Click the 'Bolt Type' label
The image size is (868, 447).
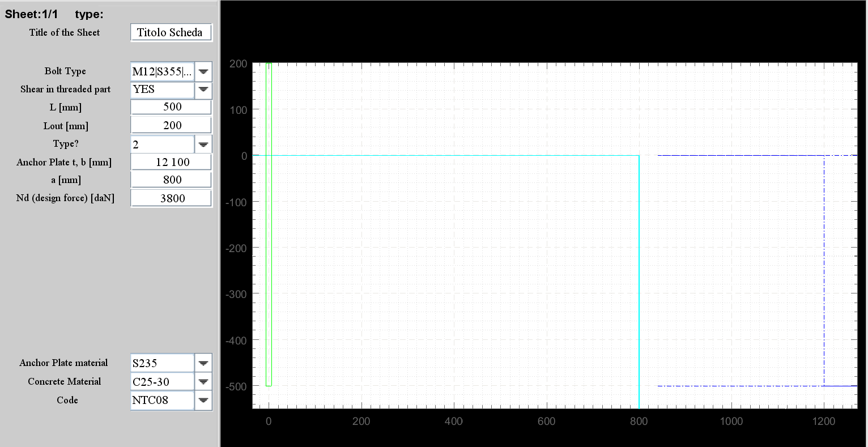(65, 71)
